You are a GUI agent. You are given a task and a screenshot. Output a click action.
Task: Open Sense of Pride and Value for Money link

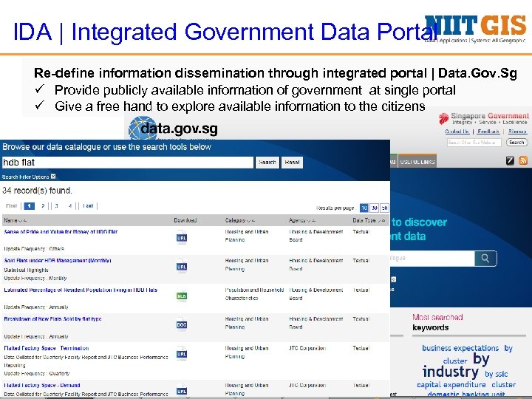61,232
